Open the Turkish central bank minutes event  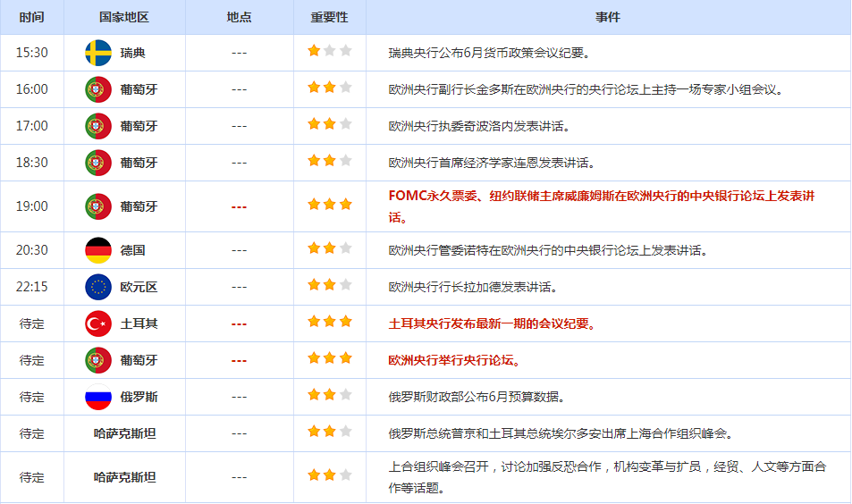492,323
